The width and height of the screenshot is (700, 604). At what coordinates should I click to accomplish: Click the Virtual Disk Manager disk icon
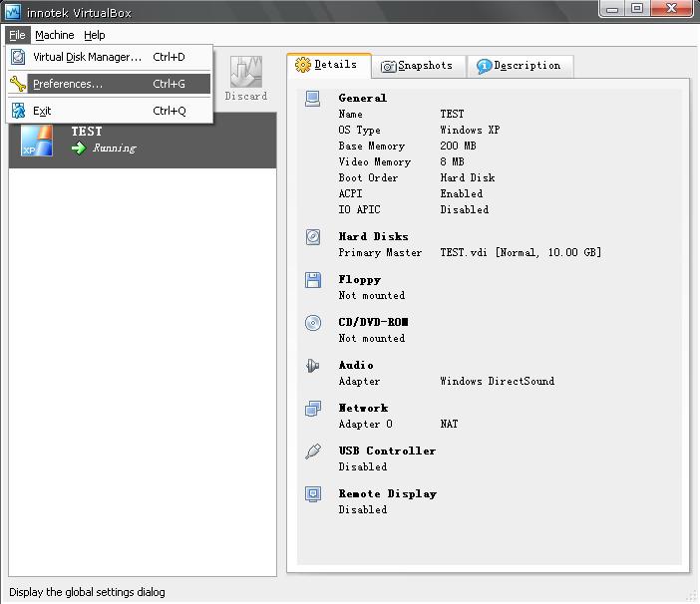pos(18,57)
